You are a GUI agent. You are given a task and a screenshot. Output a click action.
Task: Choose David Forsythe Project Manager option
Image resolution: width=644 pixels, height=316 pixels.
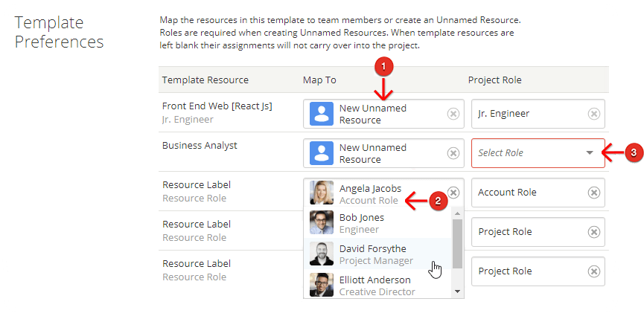(x=378, y=254)
